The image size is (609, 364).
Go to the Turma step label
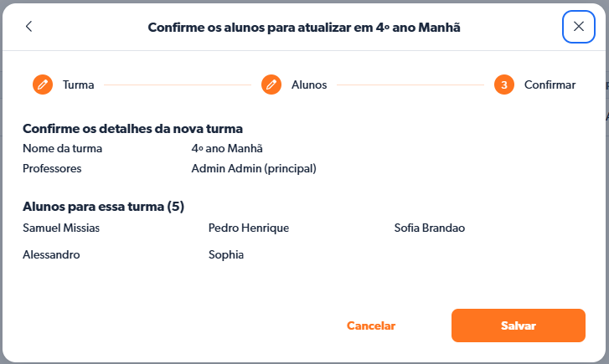click(x=78, y=85)
